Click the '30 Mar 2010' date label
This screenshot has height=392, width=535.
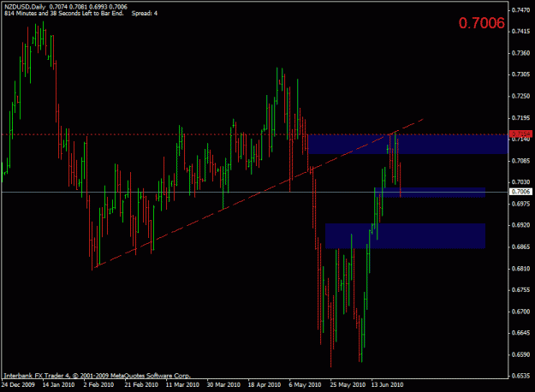tap(223, 385)
